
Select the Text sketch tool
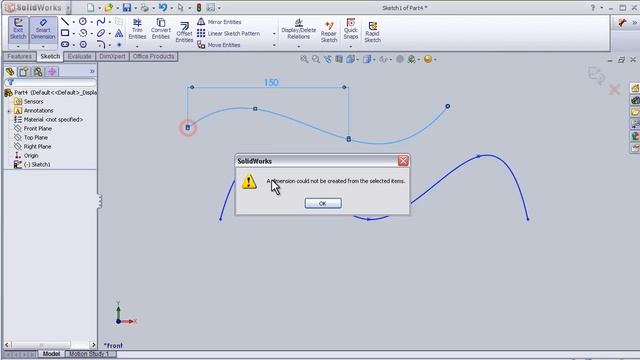click(x=119, y=33)
